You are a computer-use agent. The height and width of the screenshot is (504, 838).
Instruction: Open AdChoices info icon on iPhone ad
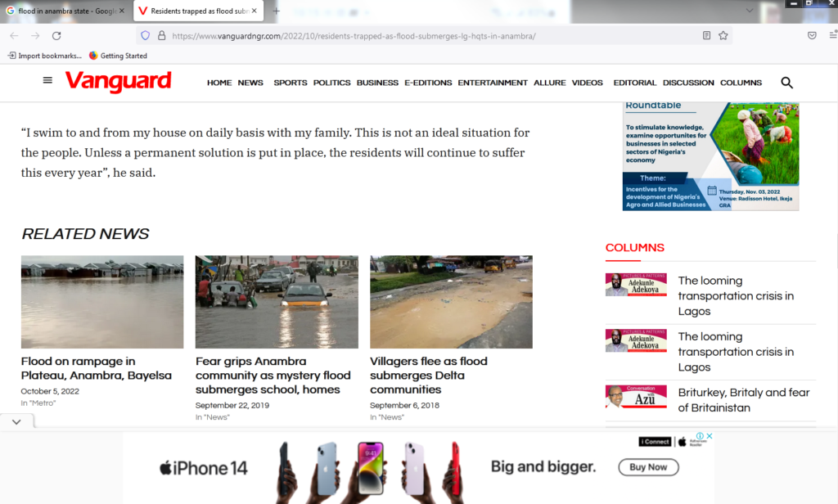tap(701, 436)
